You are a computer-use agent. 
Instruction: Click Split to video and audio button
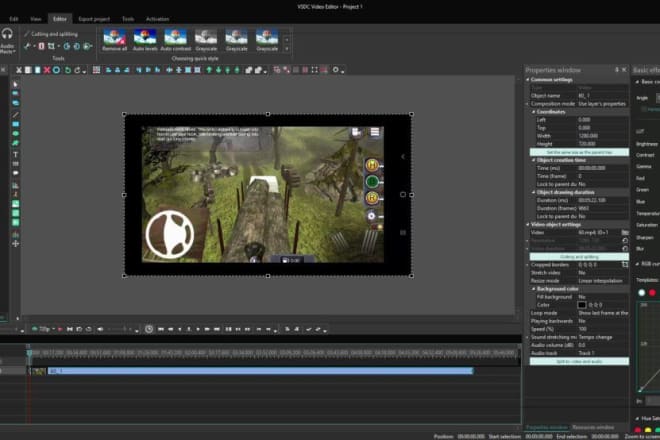(579, 361)
